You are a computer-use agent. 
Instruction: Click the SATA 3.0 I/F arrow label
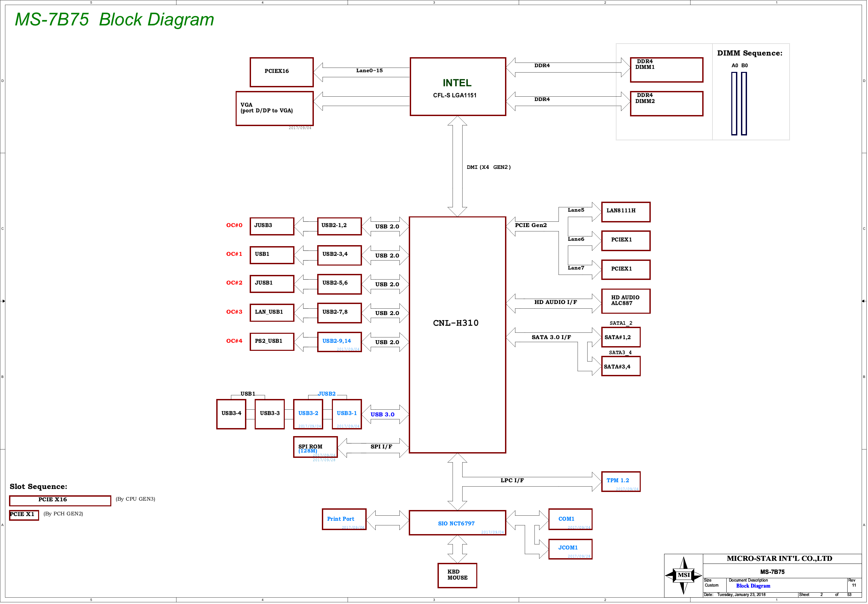pos(551,337)
